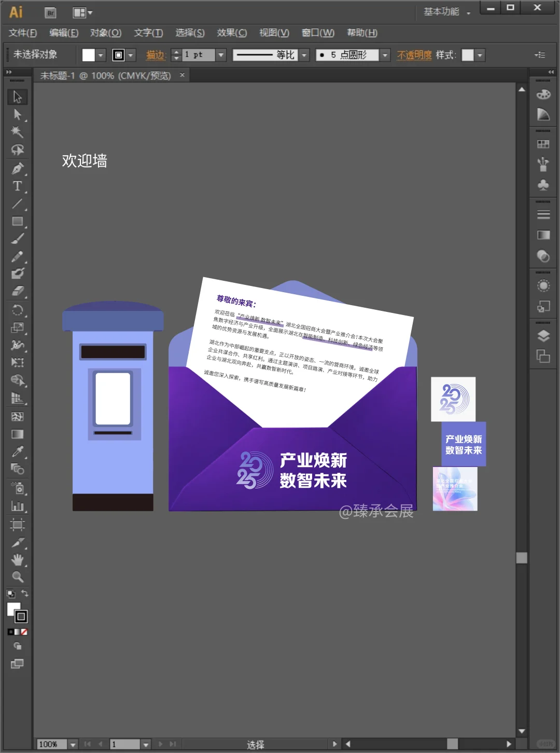Image resolution: width=560 pixels, height=753 pixels.
Task: Select the Pen tool
Action: (x=17, y=169)
